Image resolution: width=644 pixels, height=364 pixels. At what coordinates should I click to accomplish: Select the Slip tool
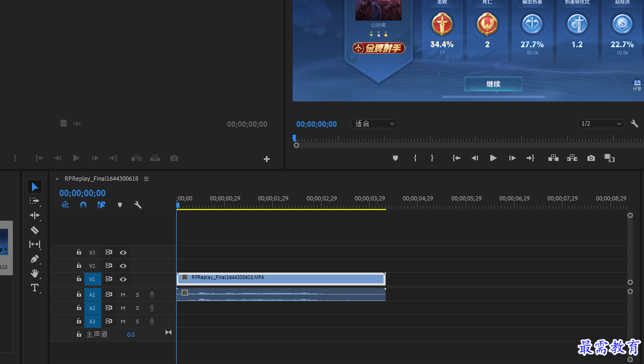[x=35, y=244]
